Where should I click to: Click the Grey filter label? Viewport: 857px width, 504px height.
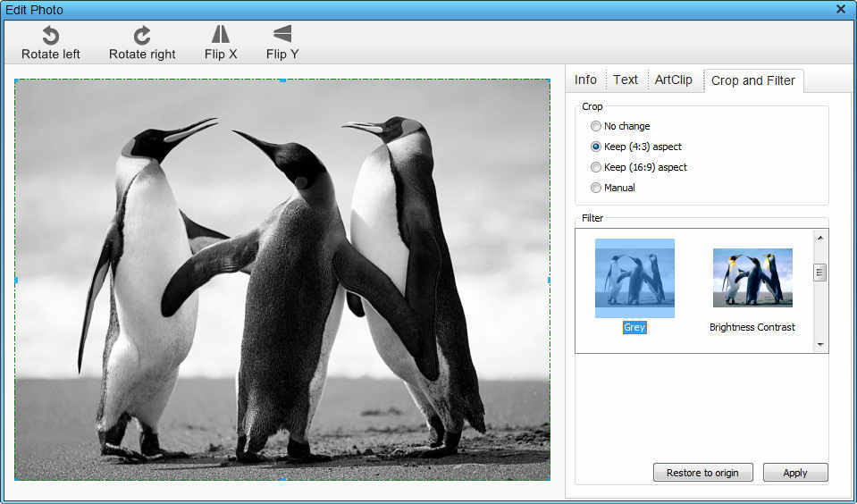click(x=634, y=327)
